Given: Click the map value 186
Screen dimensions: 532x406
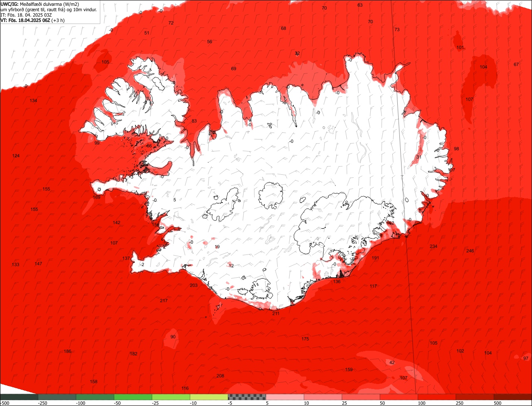Looking at the screenshot, I should tap(67, 351).
